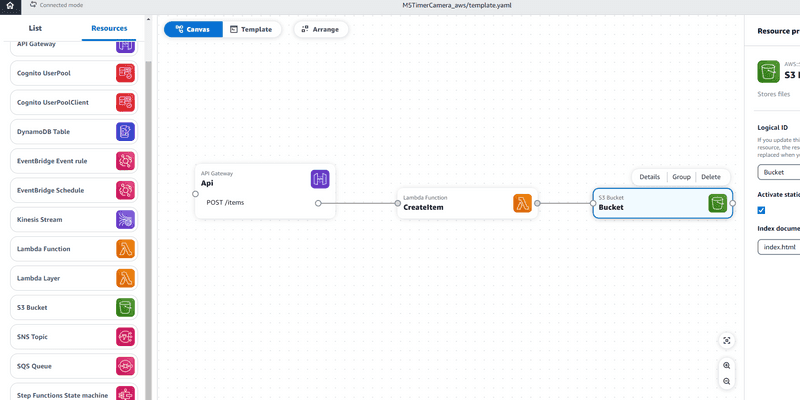
Task: Select the Step Functions State machine icon
Action: pyautogui.click(x=126, y=393)
